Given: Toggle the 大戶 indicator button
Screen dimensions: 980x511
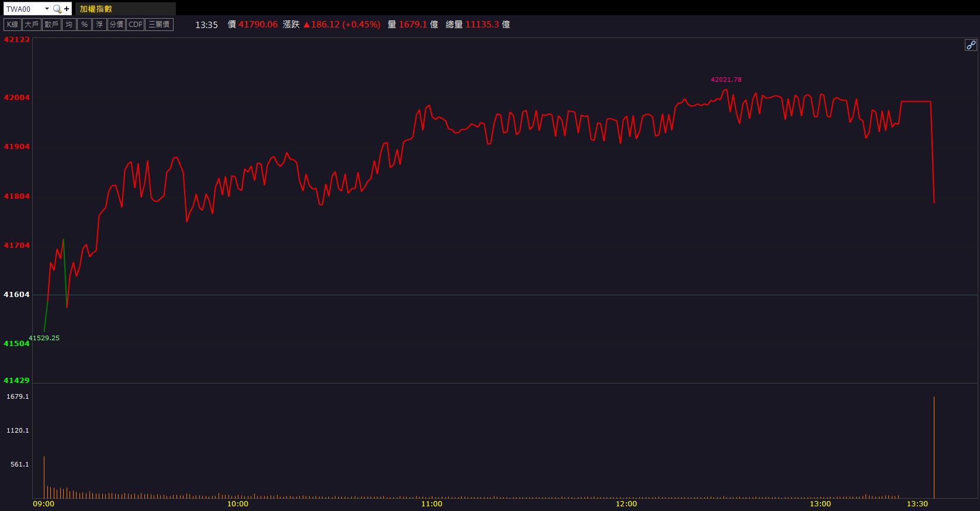Looking at the screenshot, I should pyautogui.click(x=32, y=25).
